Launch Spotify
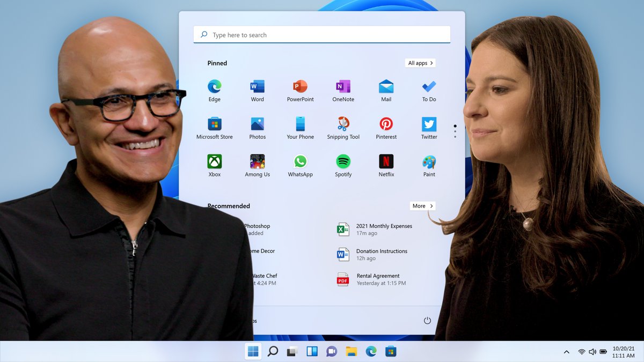 (343, 165)
